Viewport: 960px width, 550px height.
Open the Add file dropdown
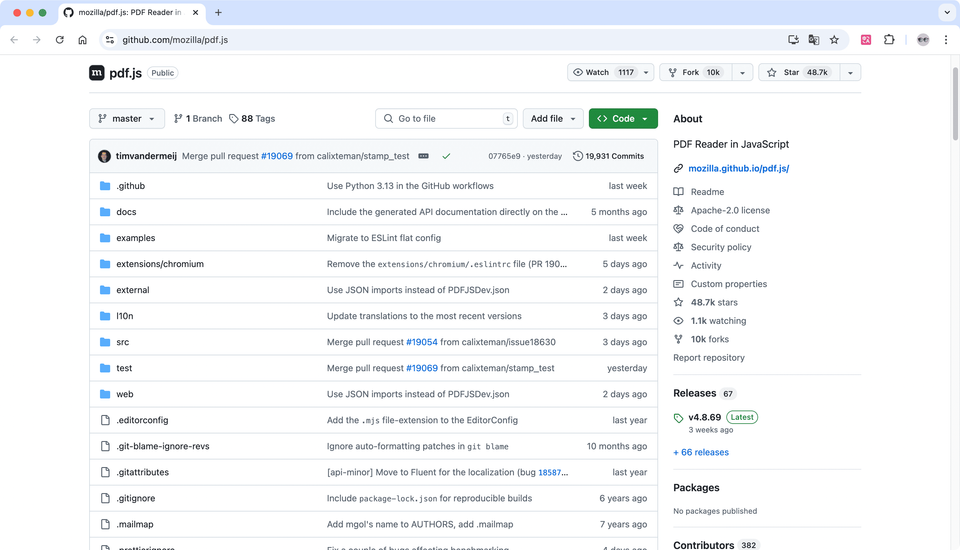553,118
